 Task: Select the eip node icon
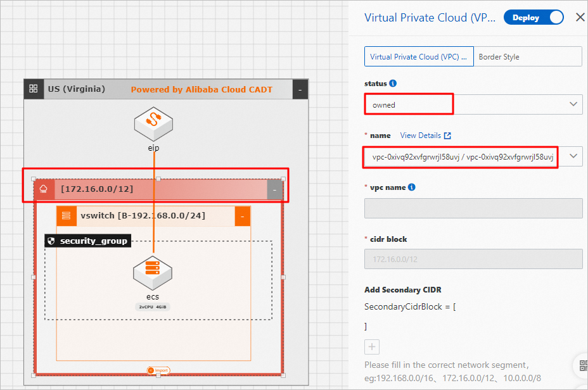click(154, 124)
